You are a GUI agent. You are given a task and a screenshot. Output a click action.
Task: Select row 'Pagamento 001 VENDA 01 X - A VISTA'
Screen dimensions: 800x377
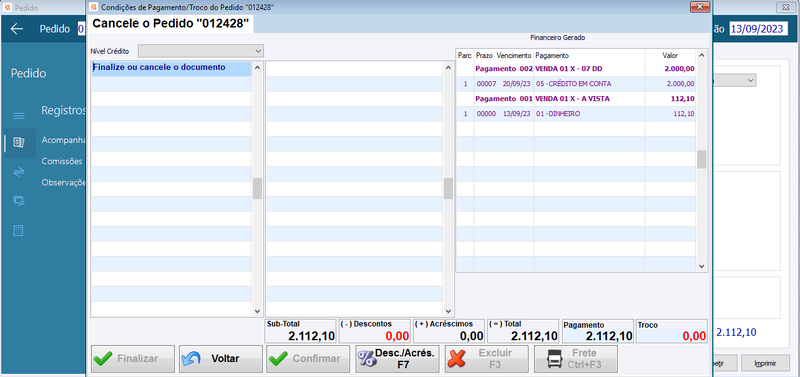576,98
